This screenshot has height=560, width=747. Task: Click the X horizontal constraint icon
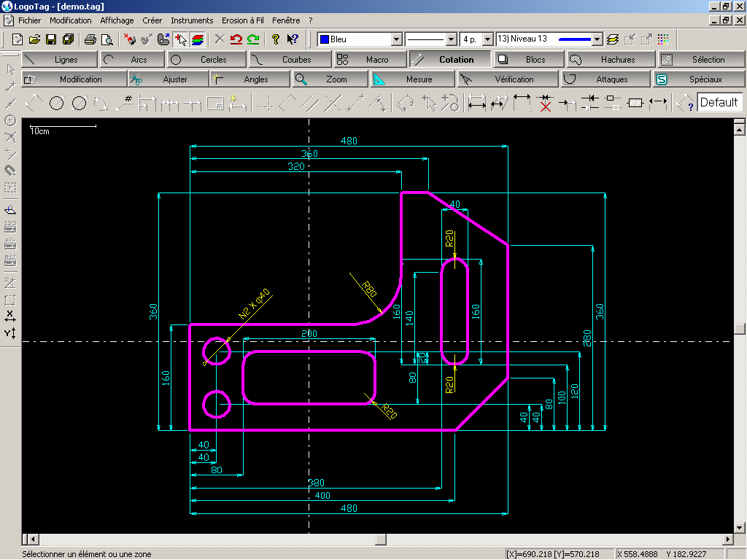tap(10, 316)
